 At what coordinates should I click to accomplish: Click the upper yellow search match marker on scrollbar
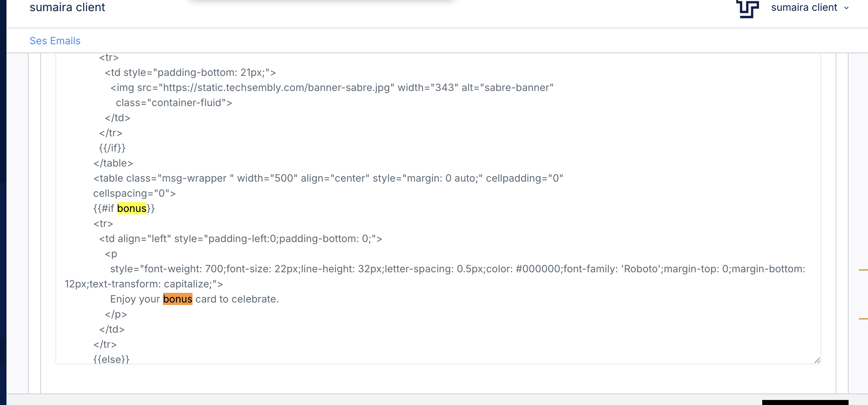pos(863,270)
